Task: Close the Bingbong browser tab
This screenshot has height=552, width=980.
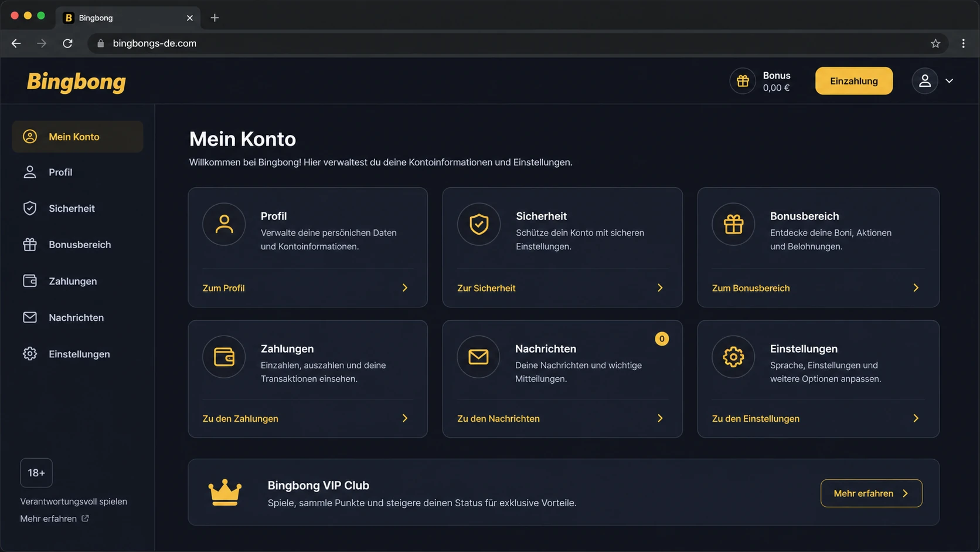Action: click(189, 18)
